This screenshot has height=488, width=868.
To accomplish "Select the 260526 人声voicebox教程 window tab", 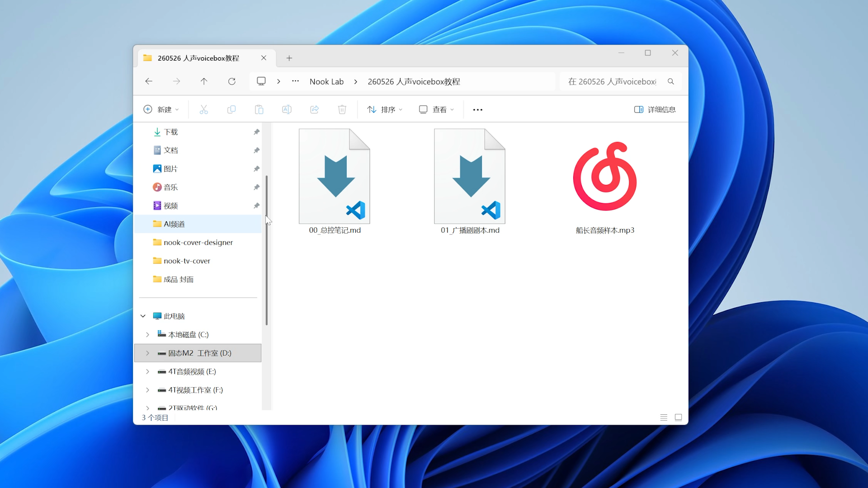I will [x=207, y=58].
